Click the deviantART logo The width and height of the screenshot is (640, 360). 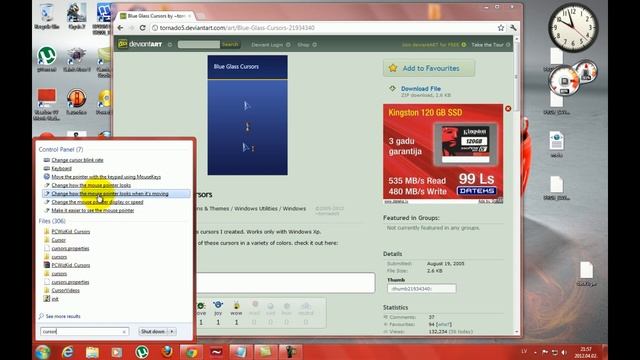pyautogui.click(x=140, y=44)
